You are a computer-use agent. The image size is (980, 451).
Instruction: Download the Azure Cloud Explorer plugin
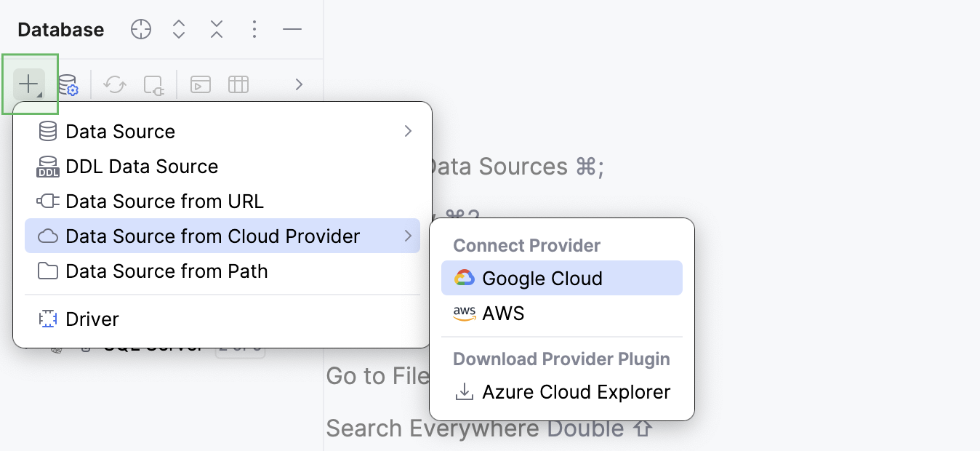pyautogui.click(x=575, y=392)
